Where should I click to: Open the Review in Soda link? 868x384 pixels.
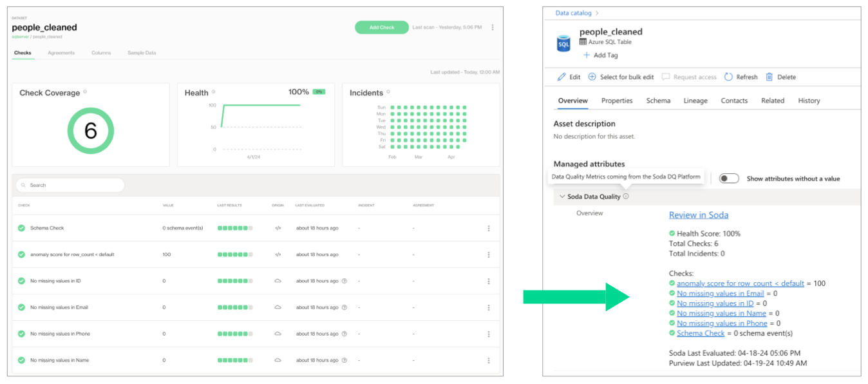699,215
